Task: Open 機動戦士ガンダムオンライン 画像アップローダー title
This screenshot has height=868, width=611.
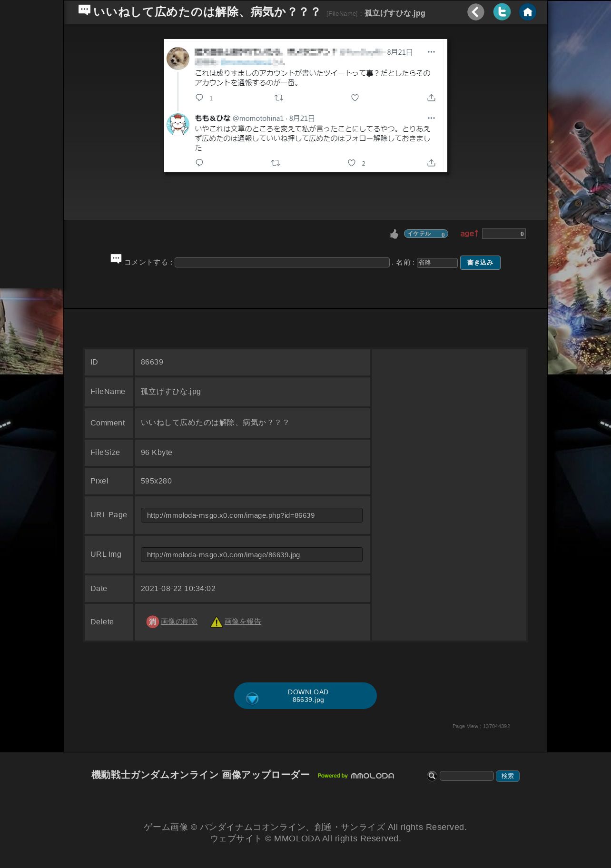Action: [x=200, y=775]
